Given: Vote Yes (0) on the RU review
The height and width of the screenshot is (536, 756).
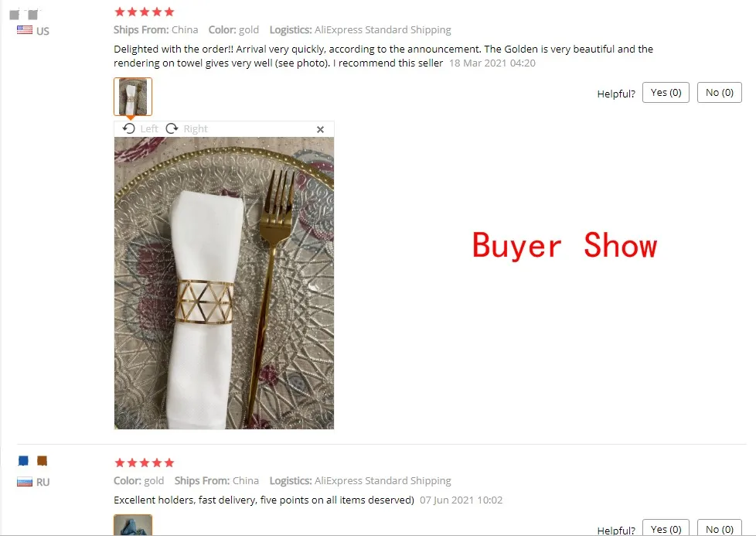Looking at the screenshot, I should (666, 527).
